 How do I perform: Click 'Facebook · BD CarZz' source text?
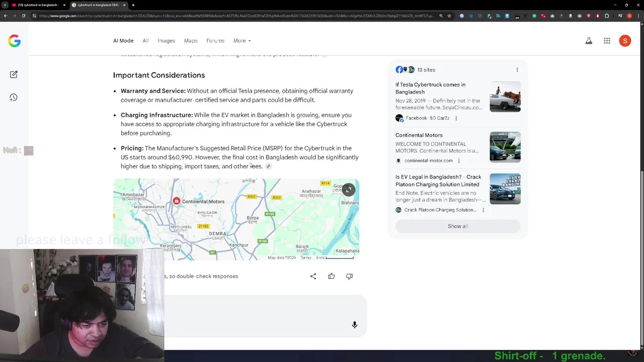coord(428,118)
